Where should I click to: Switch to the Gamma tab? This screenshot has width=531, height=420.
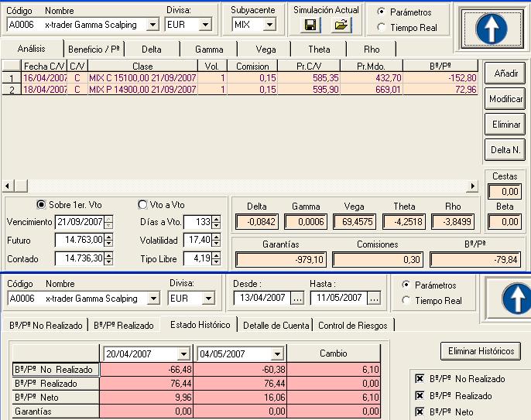[209, 49]
